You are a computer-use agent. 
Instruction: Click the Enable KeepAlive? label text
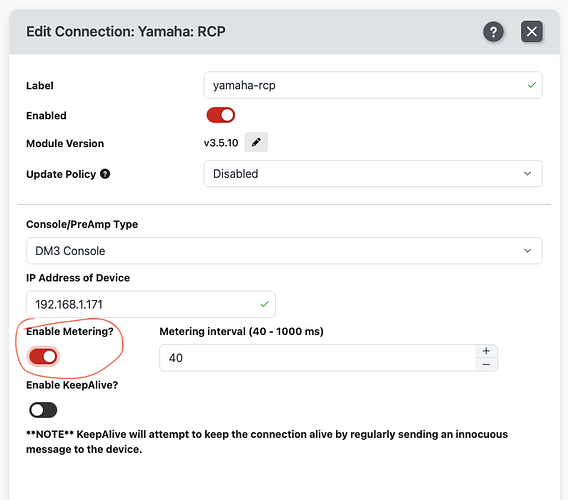[x=72, y=385]
